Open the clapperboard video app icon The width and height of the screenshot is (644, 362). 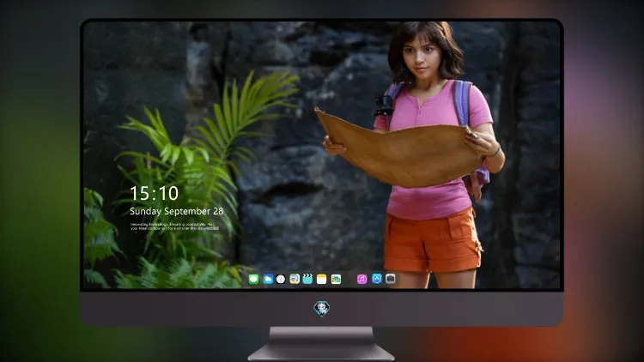tap(307, 280)
